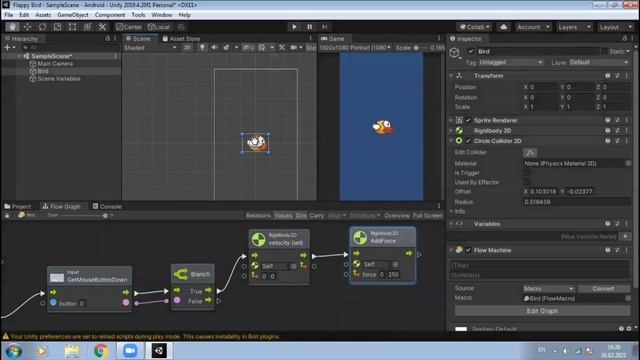The image size is (640, 360).
Task: Click the Convert button
Action: click(x=604, y=289)
